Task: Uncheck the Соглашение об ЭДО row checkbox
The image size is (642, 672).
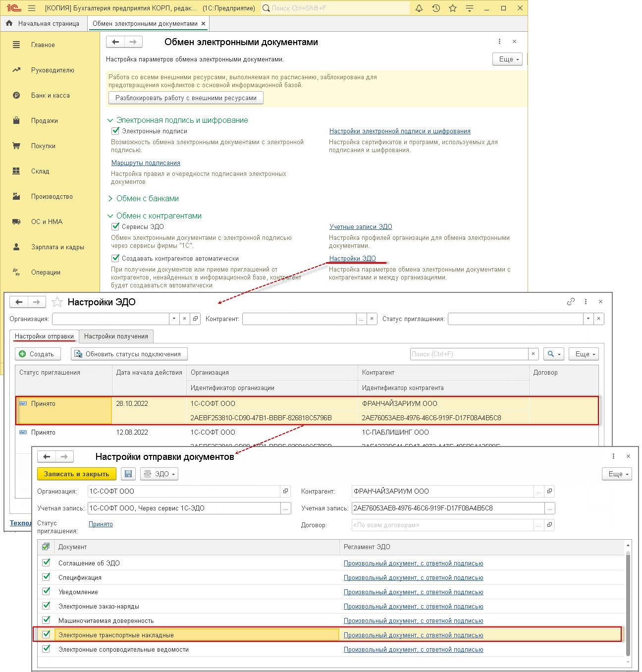Action: click(46, 562)
